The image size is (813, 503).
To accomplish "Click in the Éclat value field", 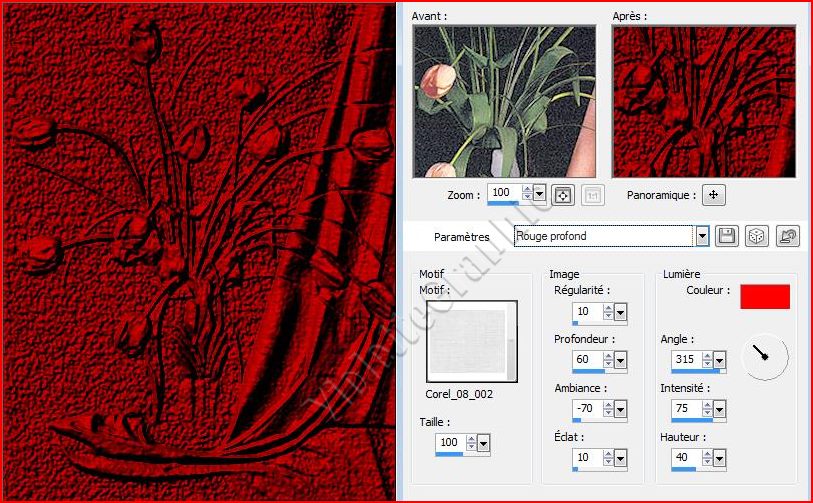I will pyautogui.click(x=587, y=458).
